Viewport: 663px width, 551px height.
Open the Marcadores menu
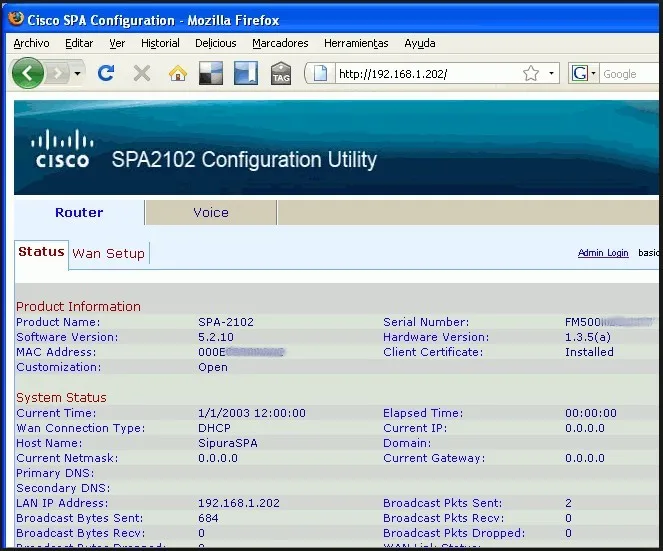[280, 43]
